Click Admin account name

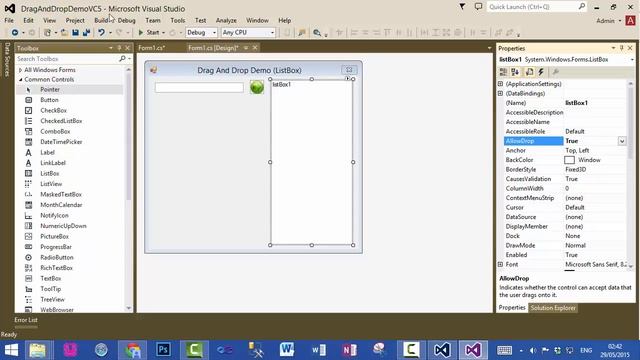click(x=605, y=20)
